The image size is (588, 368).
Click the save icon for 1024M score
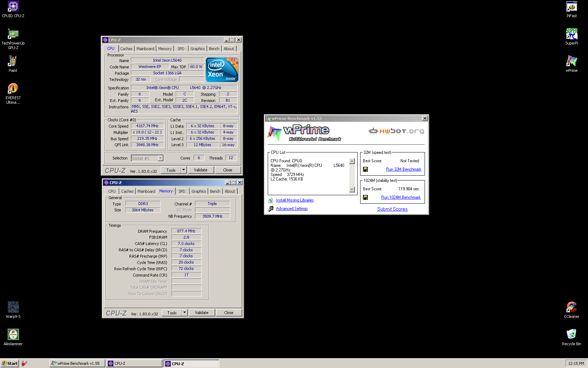pos(365,197)
